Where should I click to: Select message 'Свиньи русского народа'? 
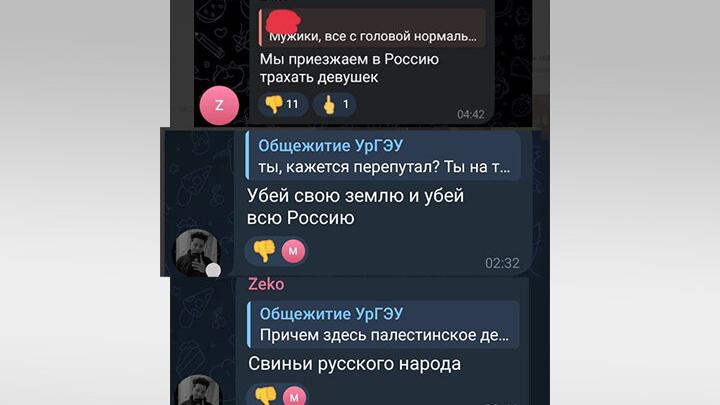click(x=354, y=364)
